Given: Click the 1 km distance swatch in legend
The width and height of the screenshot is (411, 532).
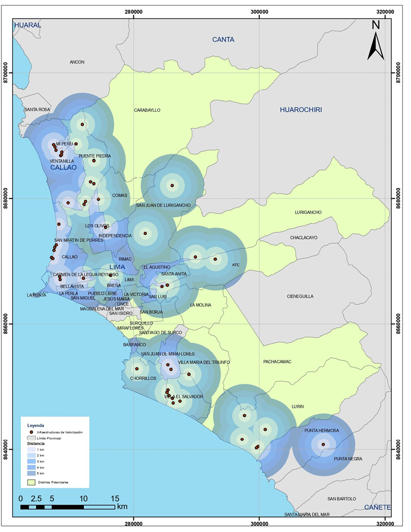Looking at the screenshot, I should 31,450.
